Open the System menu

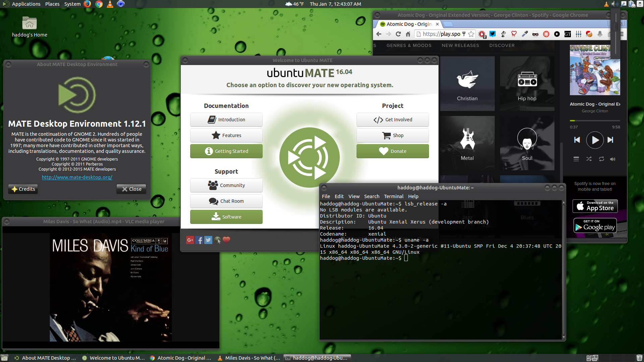coord(72,4)
